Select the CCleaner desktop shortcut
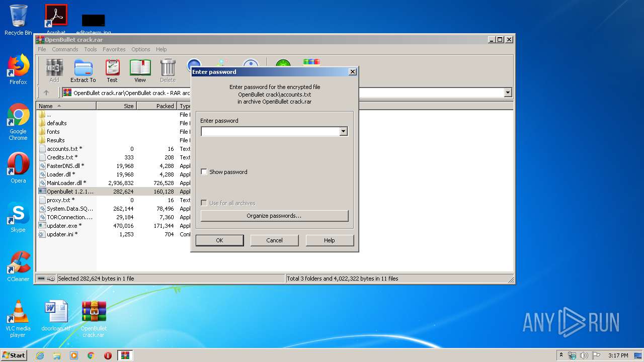The image size is (644, 362). [18, 266]
